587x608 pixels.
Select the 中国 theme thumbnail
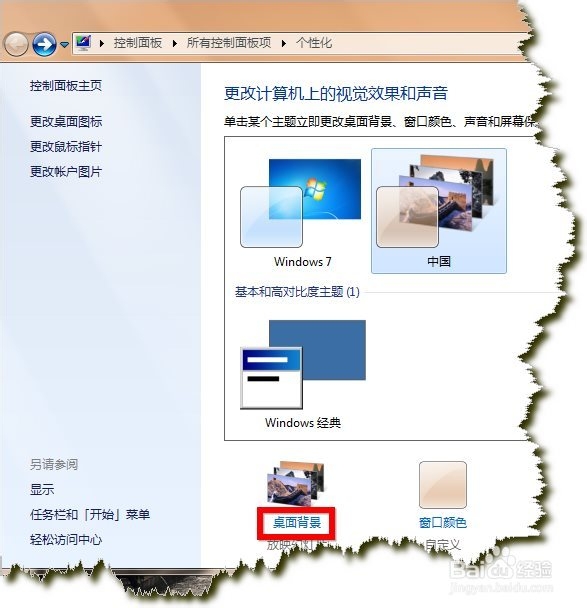[439, 211]
